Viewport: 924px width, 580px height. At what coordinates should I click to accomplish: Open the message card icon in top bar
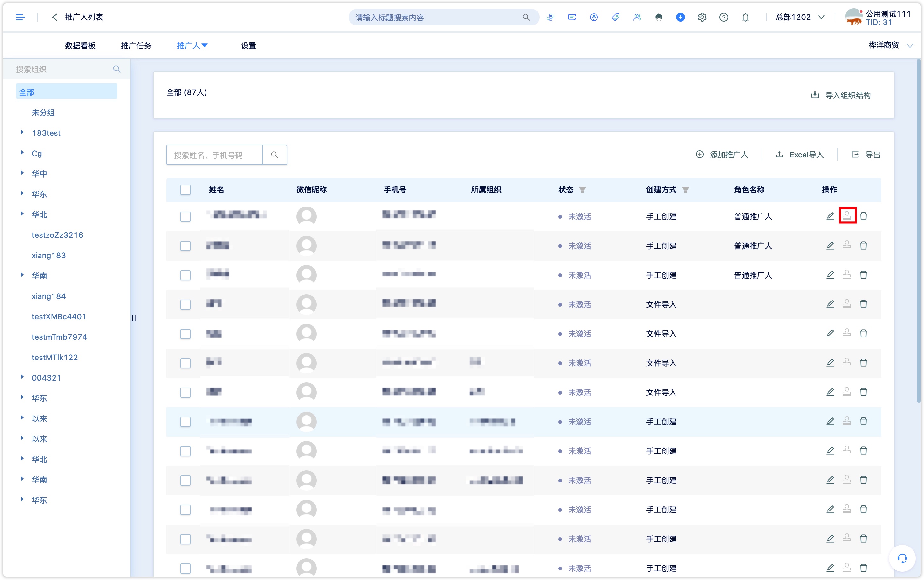(572, 17)
